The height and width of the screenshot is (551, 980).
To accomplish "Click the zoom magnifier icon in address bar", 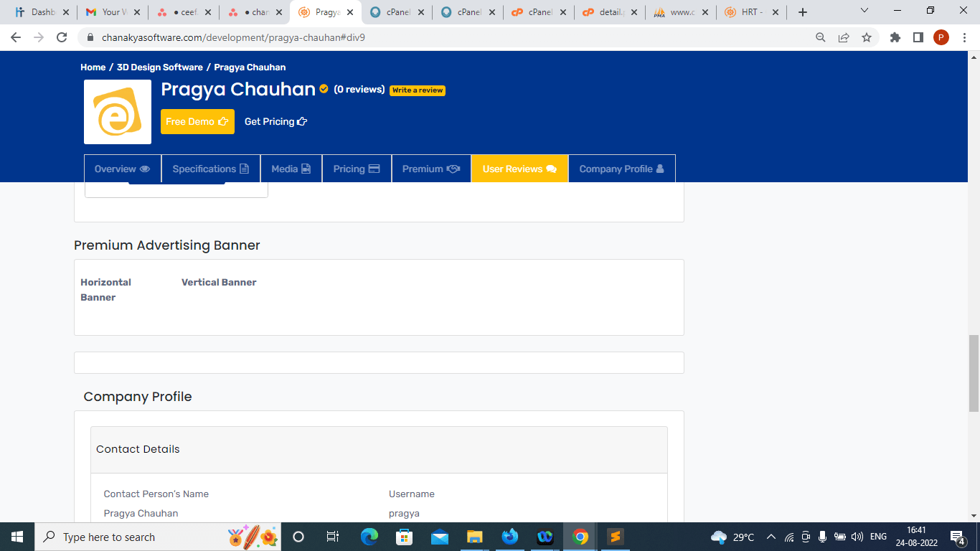I will (821, 37).
